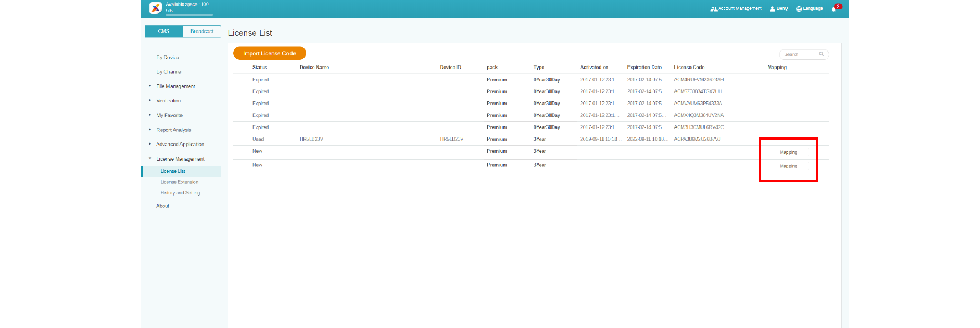
Task: Click Mapping button for second New license
Action: pos(788,166)
